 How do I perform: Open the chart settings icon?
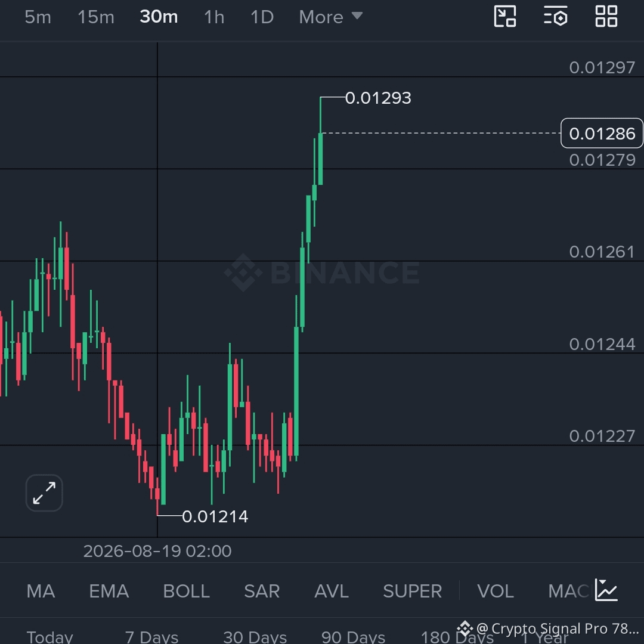(x=556, y=17)
